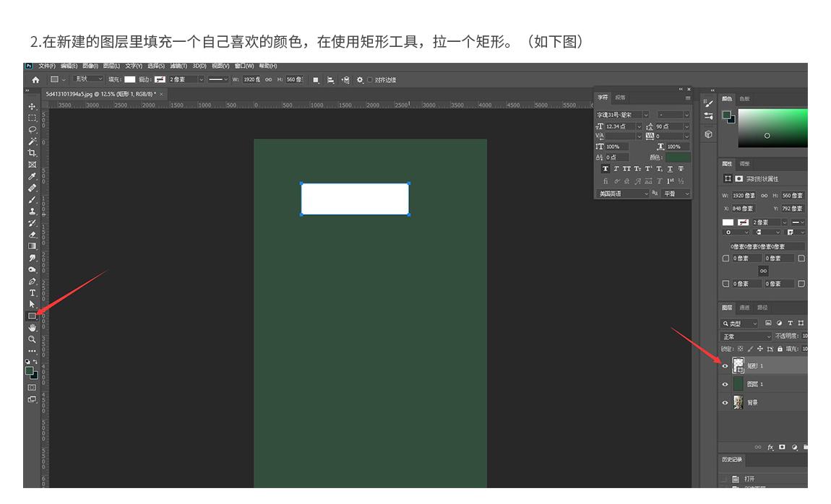Select the Zoom magnifier tool
This screenshot has width=831, height=504.
pos(32,339)
